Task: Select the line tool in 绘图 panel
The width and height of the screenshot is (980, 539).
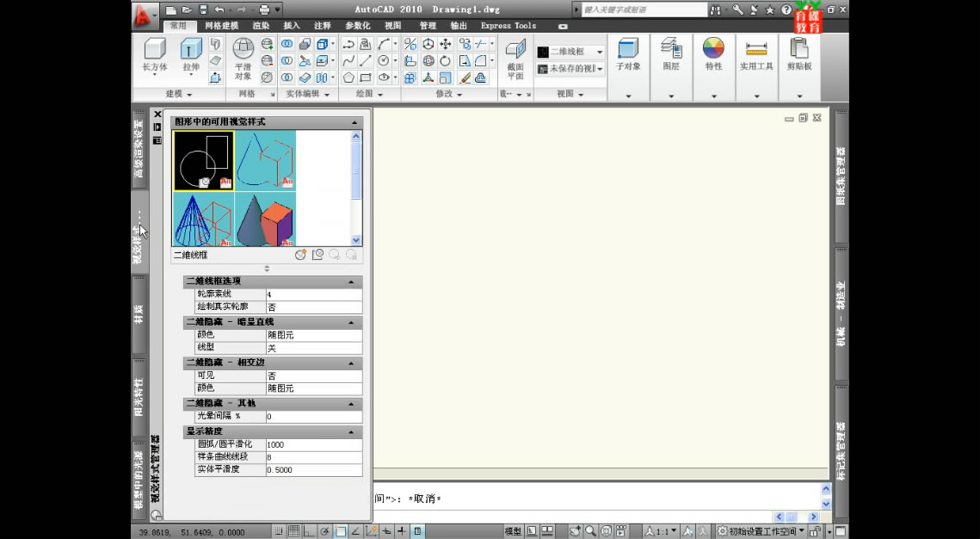Action: [x=366, y=60]
